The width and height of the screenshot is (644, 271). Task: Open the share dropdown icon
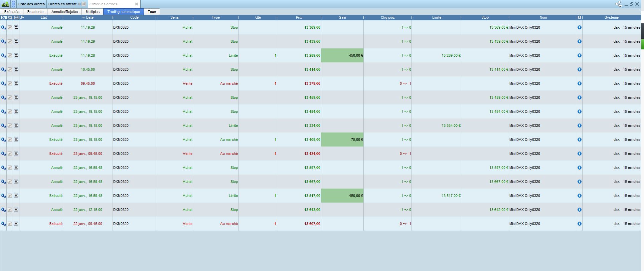click(x=618, y=4)
